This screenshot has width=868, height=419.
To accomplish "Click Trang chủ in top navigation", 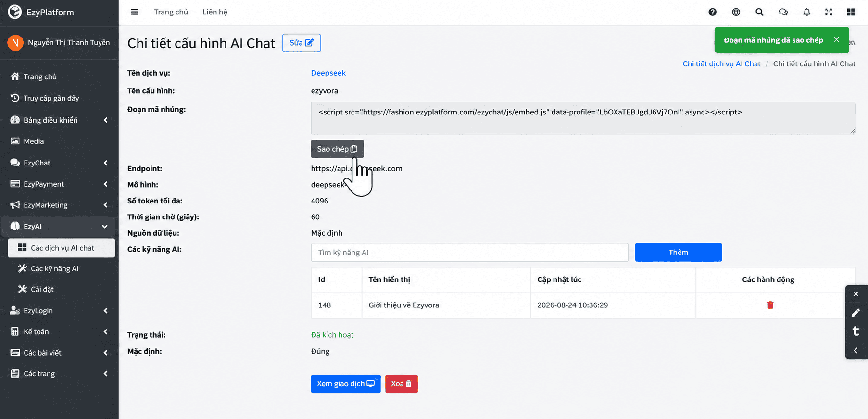I will pos(171,12).
